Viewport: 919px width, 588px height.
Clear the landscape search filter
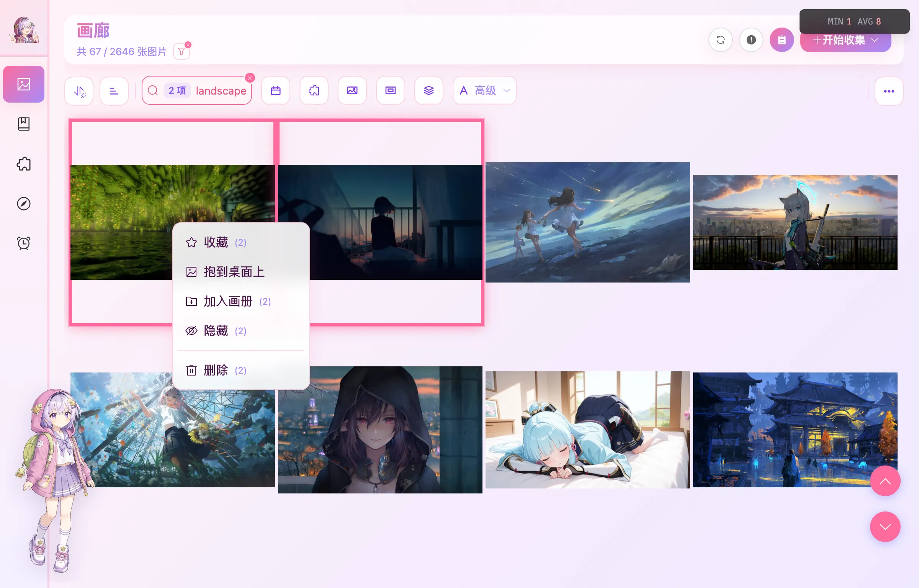pyautogui.click(x=250, y=78)
